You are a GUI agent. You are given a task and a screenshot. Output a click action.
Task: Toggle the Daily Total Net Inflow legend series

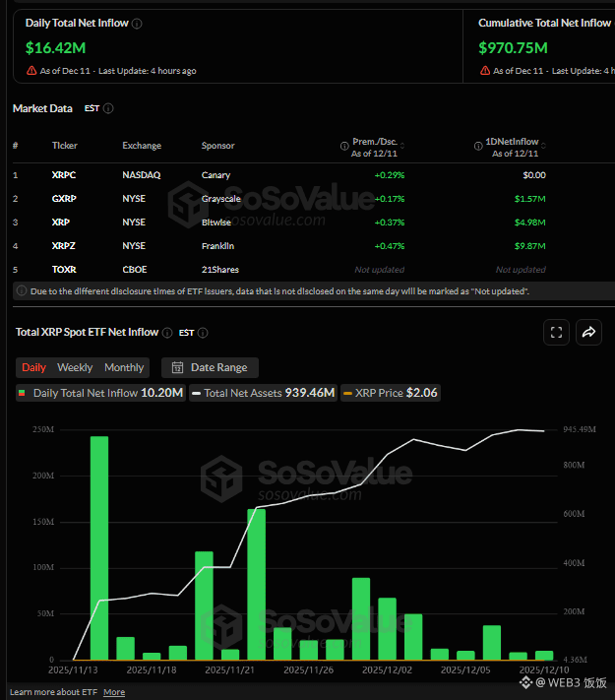tap(101, 393)
